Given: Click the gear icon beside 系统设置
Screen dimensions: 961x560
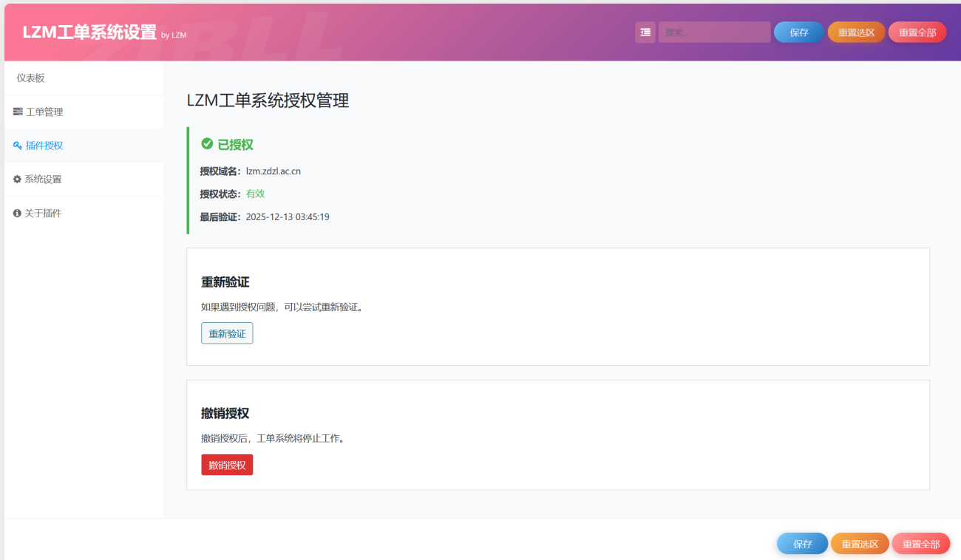Looking at the screenshot, I should 16,179.
